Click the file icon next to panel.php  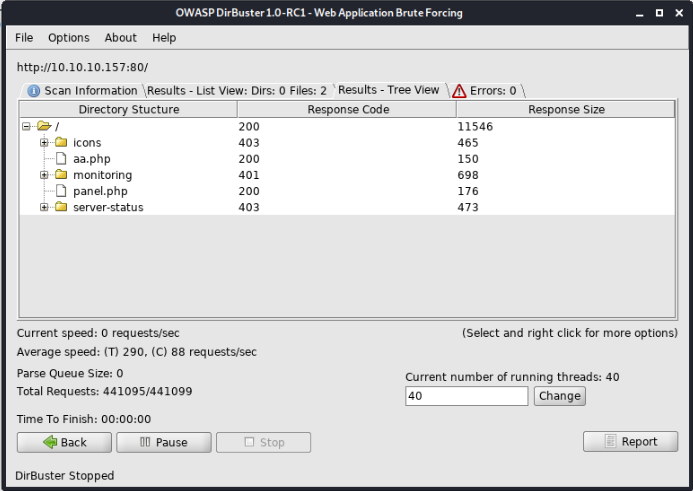61,190
